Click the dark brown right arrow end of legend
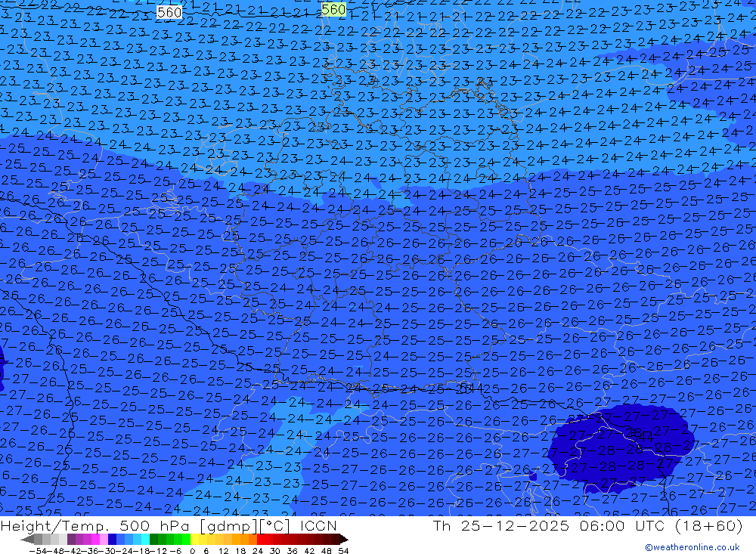 pyautogui.click(x=344, y=540)
